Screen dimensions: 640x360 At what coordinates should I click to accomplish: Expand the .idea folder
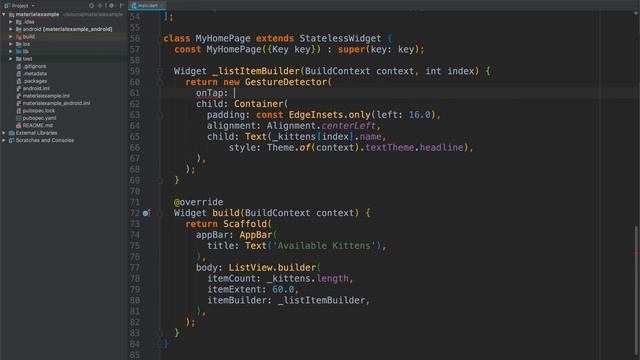(11, 22)
